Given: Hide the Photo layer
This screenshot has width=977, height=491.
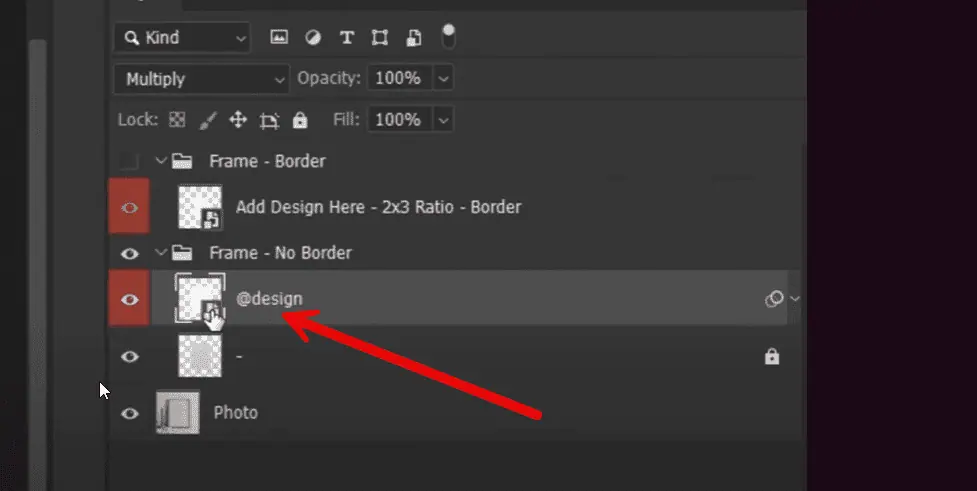Looking at the screenshot, I should point(129,412).
